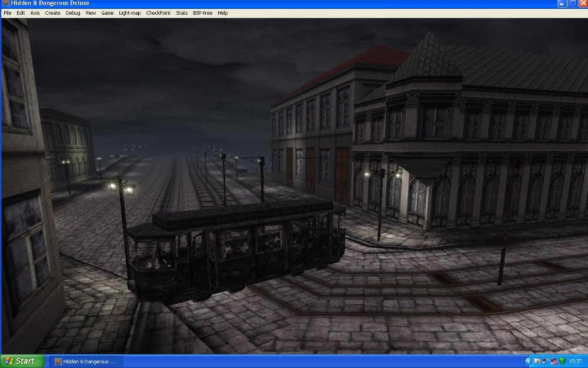588x368 pixels.
Task: Open the CheckPoint menu
Action: [158, 13]
